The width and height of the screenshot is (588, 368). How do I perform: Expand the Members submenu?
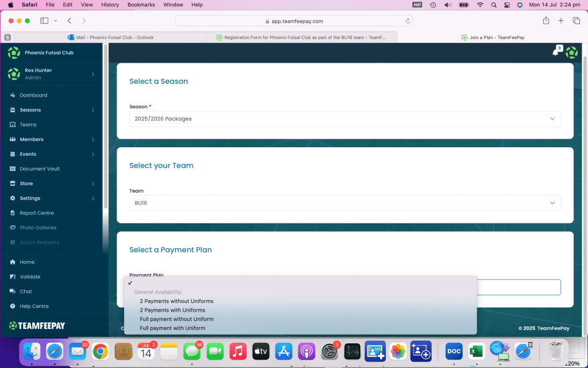tap(92, 139)
